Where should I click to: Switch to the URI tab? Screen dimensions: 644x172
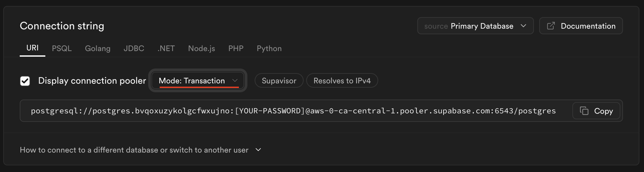[x=33, y=48]
